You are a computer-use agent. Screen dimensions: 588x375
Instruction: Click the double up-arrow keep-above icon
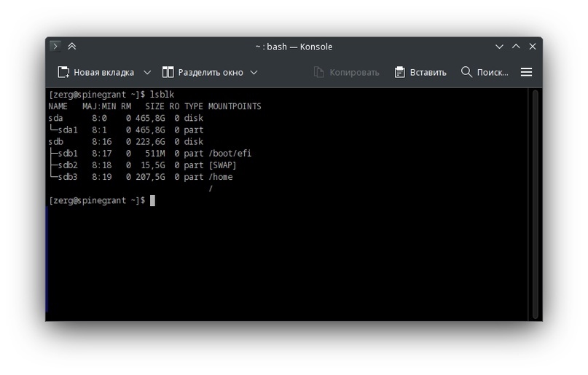(x=71, y=47)
